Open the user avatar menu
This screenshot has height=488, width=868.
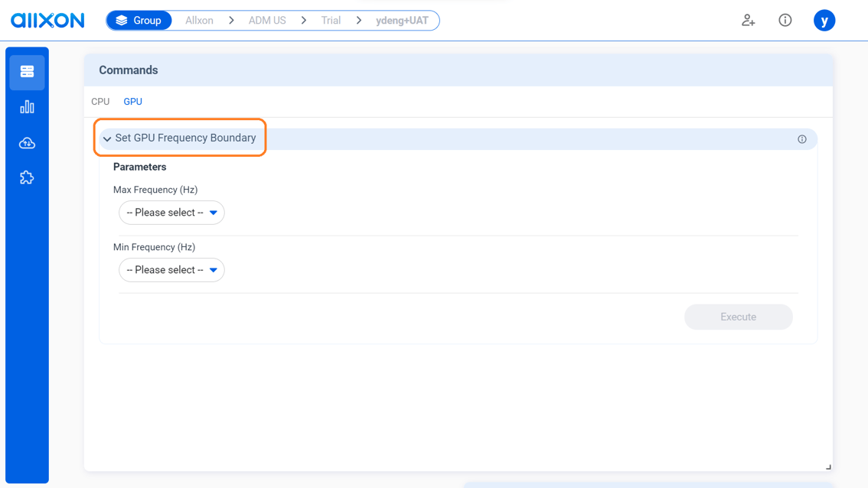[824, 20]
